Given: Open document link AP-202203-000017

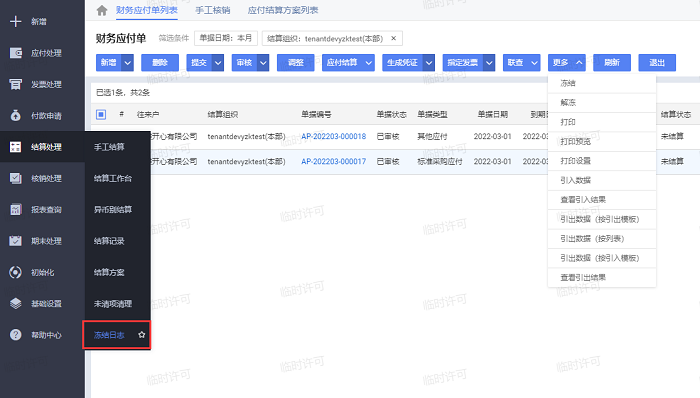Looking at the screenshot, I should (333, 162).
